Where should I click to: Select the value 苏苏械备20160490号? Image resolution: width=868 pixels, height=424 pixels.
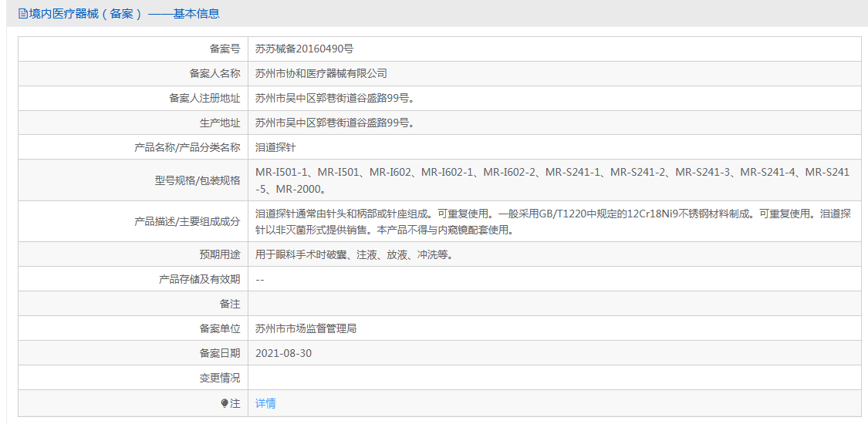coord(304,49)
